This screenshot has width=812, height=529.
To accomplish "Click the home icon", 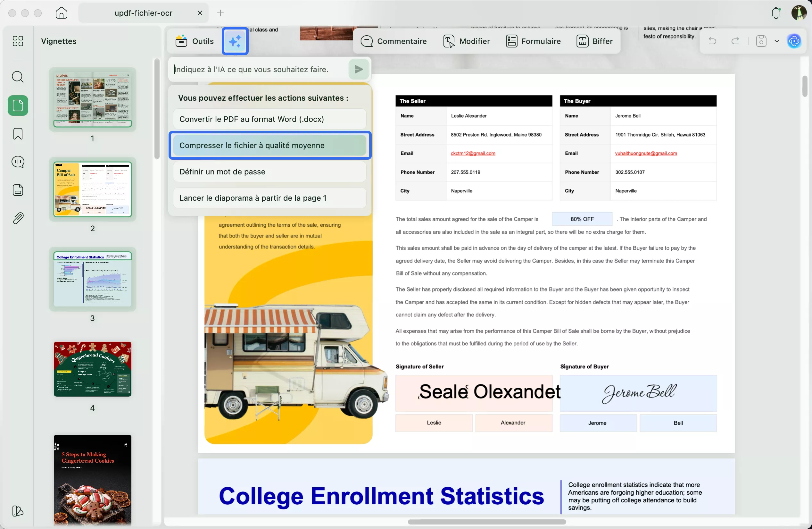I will click(x=62, y=13).
